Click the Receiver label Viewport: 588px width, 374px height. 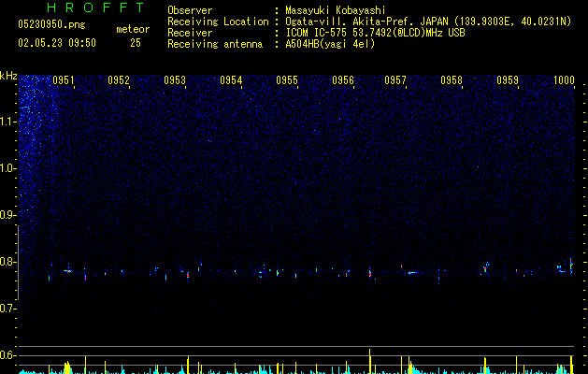coord(190,33)
